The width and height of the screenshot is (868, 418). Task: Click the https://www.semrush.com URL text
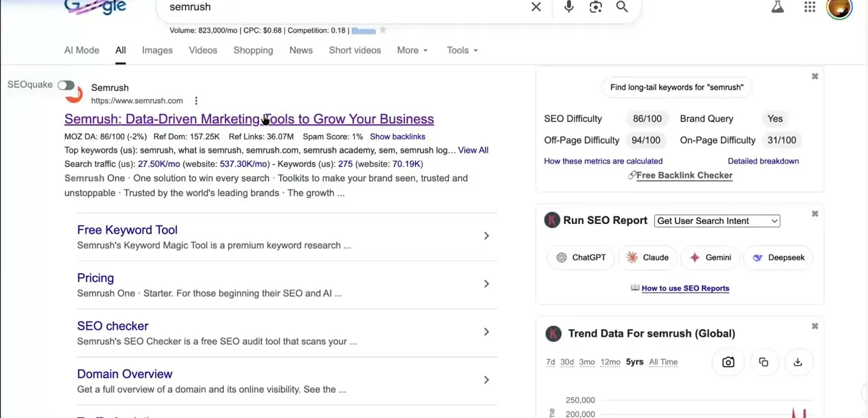tap(137, 101)
